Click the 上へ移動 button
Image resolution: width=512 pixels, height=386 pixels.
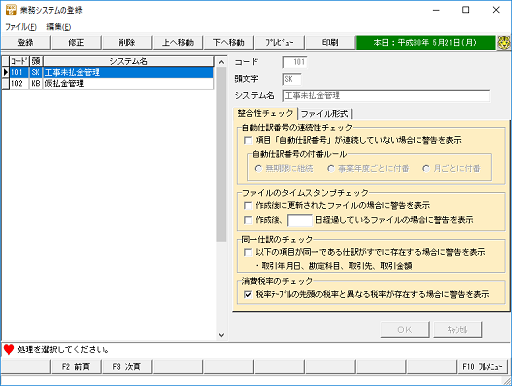178,43
